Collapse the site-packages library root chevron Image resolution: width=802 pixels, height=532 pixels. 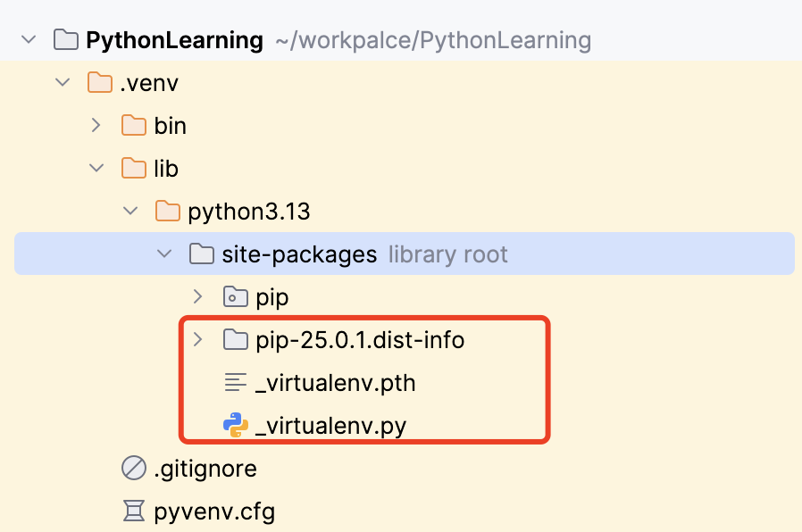[x=164, y=254]
